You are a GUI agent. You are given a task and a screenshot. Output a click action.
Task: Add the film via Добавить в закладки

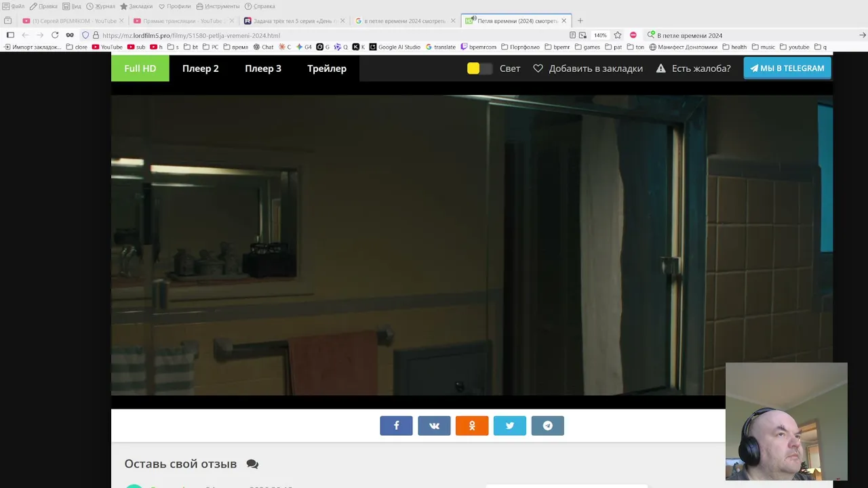tap(588, 68)
